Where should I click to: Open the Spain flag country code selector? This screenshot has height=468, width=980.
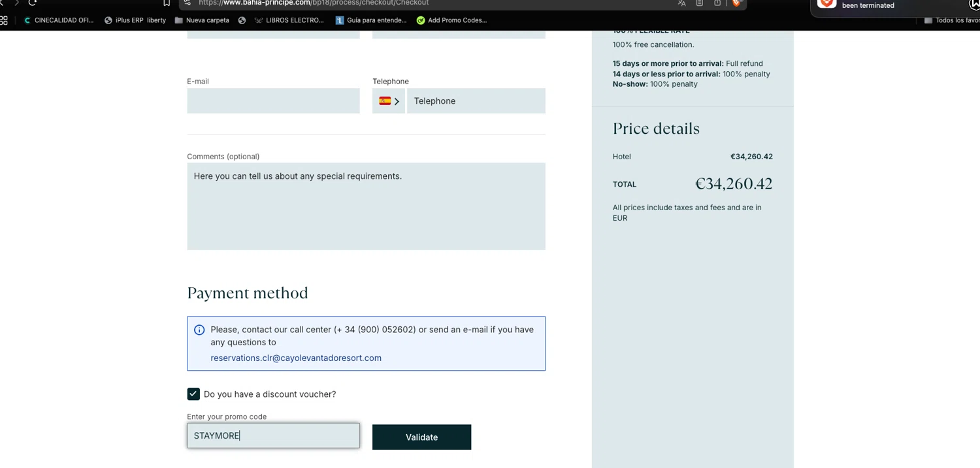(x=389, y=101)
